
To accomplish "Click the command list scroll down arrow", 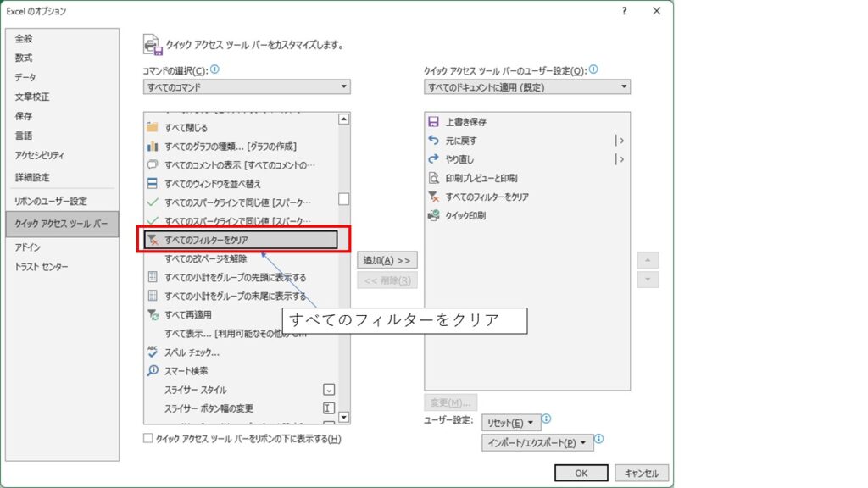I will (x=343, y=417).
